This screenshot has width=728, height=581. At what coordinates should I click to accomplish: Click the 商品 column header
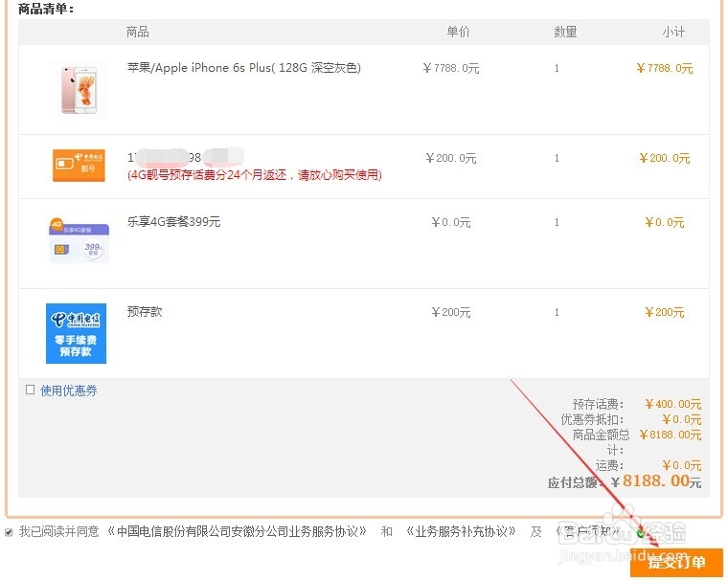click(137, 32)
